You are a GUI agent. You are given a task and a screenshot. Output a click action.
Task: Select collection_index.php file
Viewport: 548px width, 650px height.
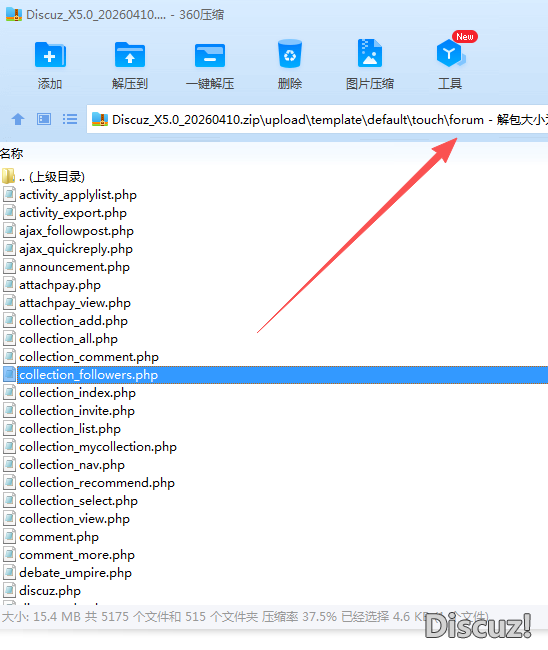(78, 393)
